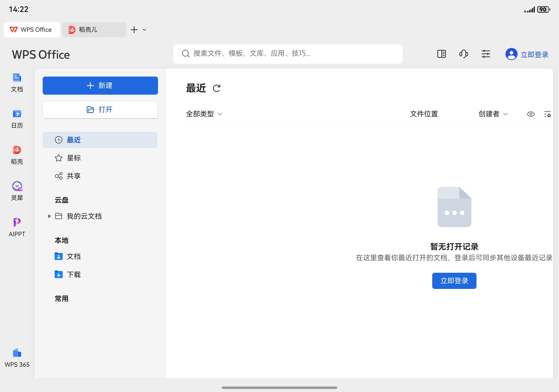Click the 新建 button
Image resolution: width=559 pixels, height=392 pixels.
coord(100,86)
